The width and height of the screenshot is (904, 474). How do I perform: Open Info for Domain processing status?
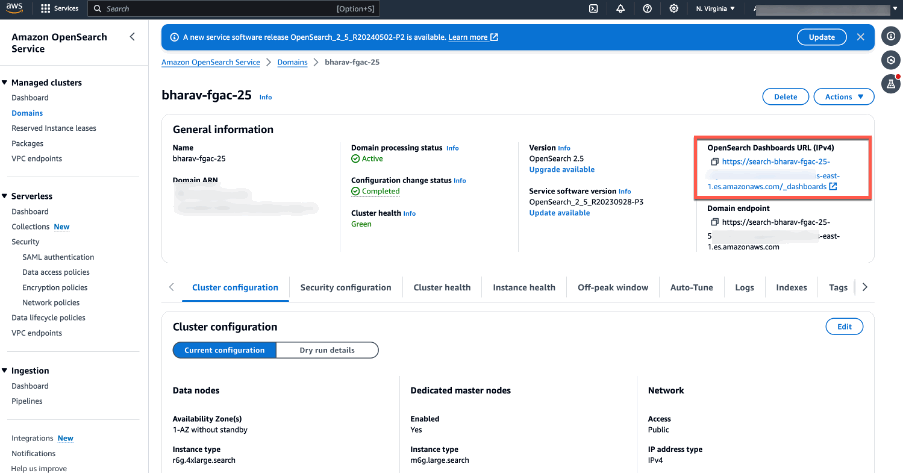pyautogui.click(x=453, y=148)
